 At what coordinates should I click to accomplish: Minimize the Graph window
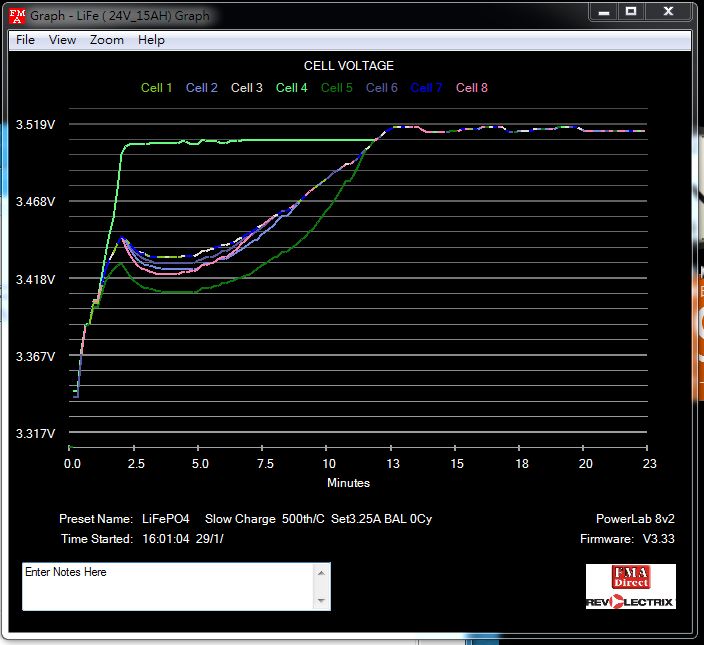(x=602, y=12)
